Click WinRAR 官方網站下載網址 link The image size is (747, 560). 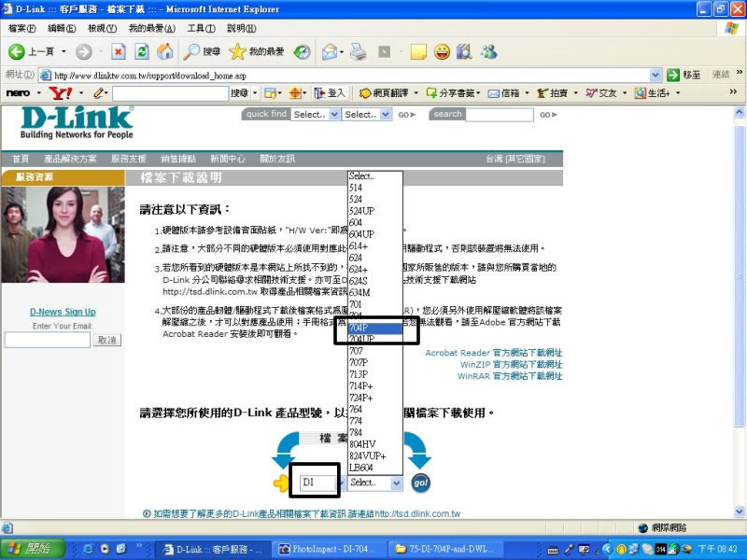tap(510, 376)
